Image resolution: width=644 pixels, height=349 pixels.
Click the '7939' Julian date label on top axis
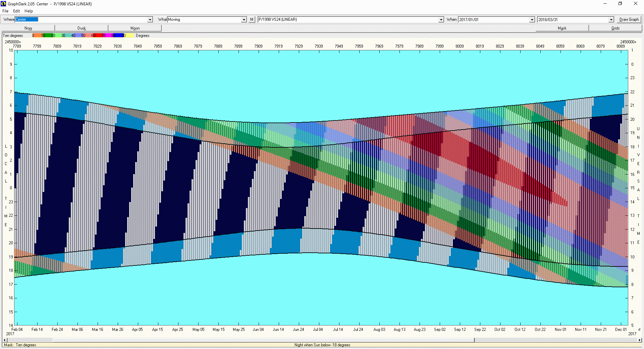tap(319, 46)
